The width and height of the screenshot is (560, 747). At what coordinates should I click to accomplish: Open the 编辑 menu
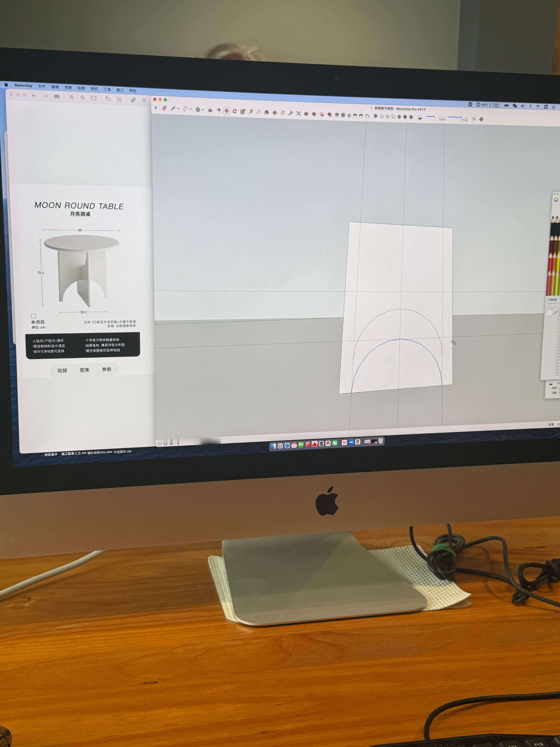(x=55, y=87)
